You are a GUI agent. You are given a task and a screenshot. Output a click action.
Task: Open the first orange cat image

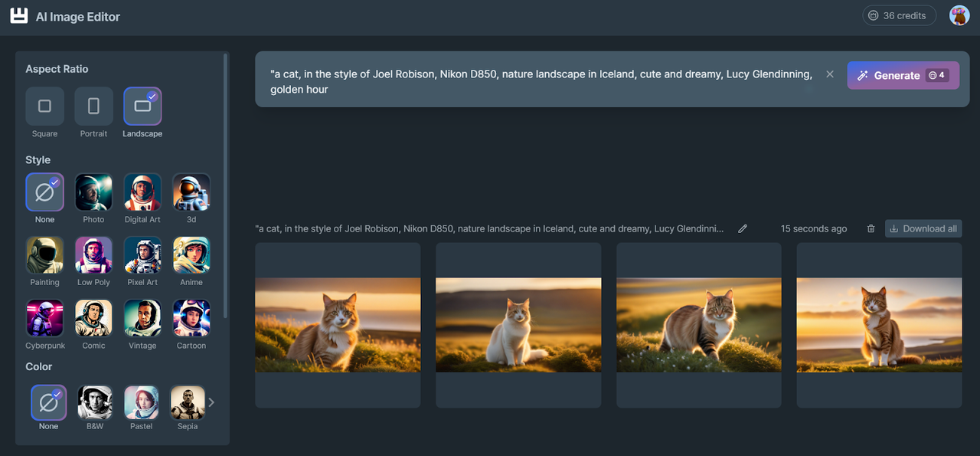(338, 325)
